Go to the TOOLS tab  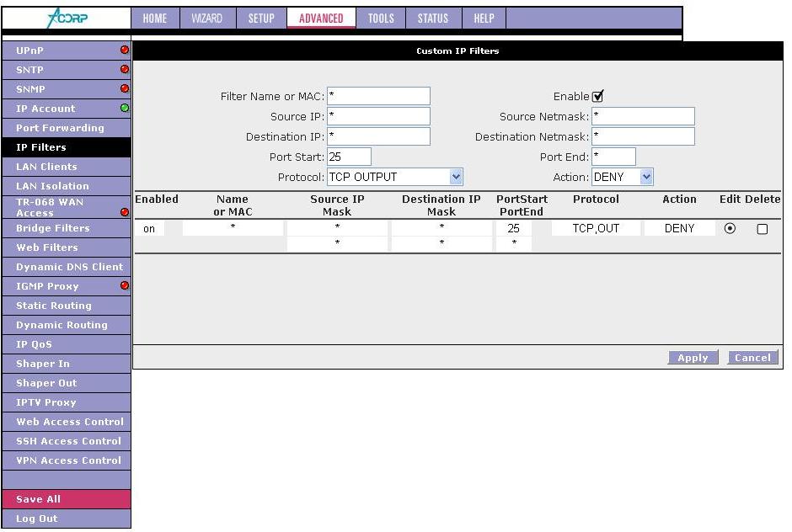point(381,19)
